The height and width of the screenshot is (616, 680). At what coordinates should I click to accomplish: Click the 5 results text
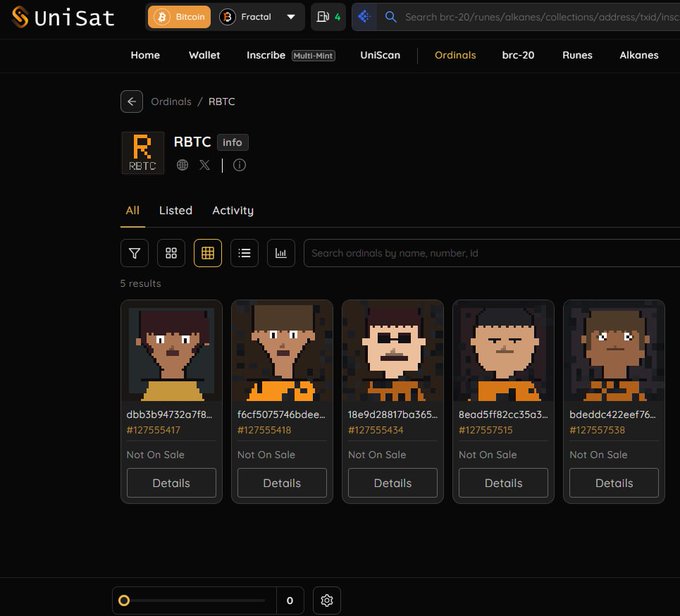[141, 283]
